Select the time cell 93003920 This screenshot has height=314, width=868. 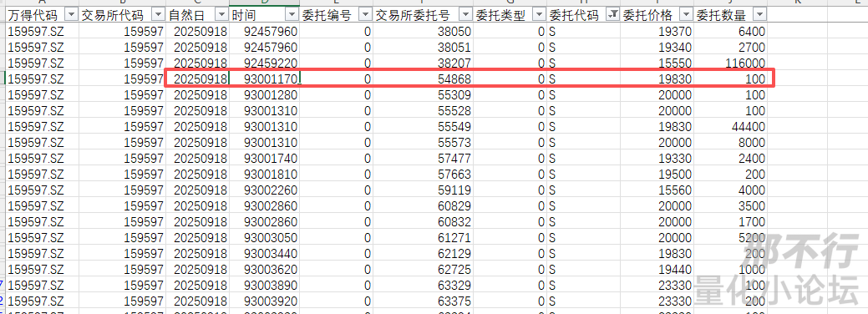(x=265, y=301)
